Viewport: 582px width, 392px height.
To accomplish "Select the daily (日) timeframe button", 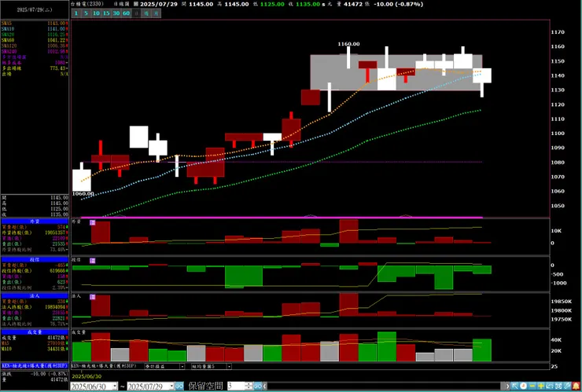I will tap(136, 13).
